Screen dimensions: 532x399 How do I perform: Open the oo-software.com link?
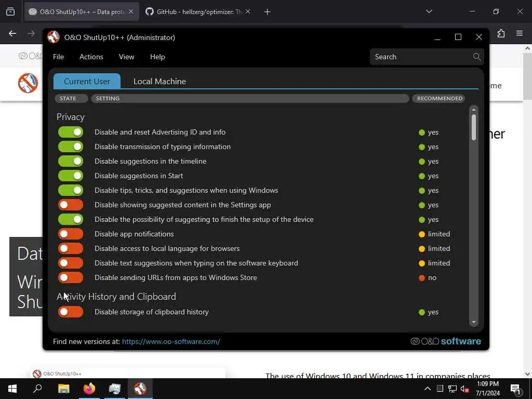click(x=171, y=342)
